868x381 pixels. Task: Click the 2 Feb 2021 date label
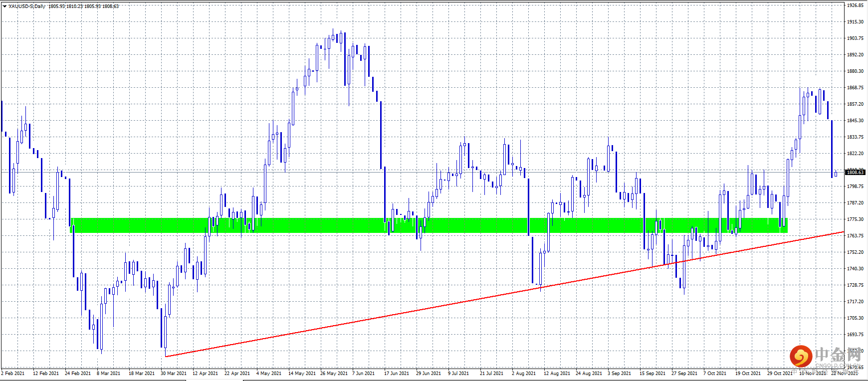click(x=13, y=374)
